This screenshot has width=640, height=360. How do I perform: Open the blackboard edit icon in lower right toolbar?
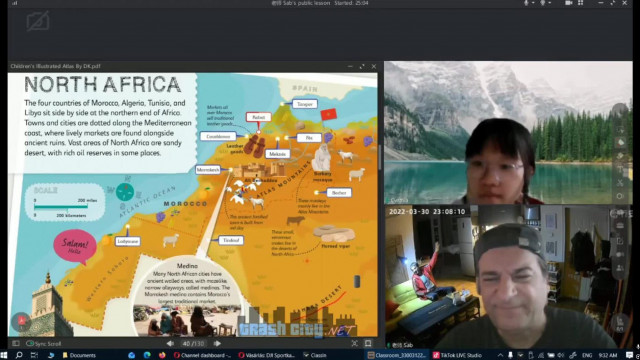[x=620, y=241]
